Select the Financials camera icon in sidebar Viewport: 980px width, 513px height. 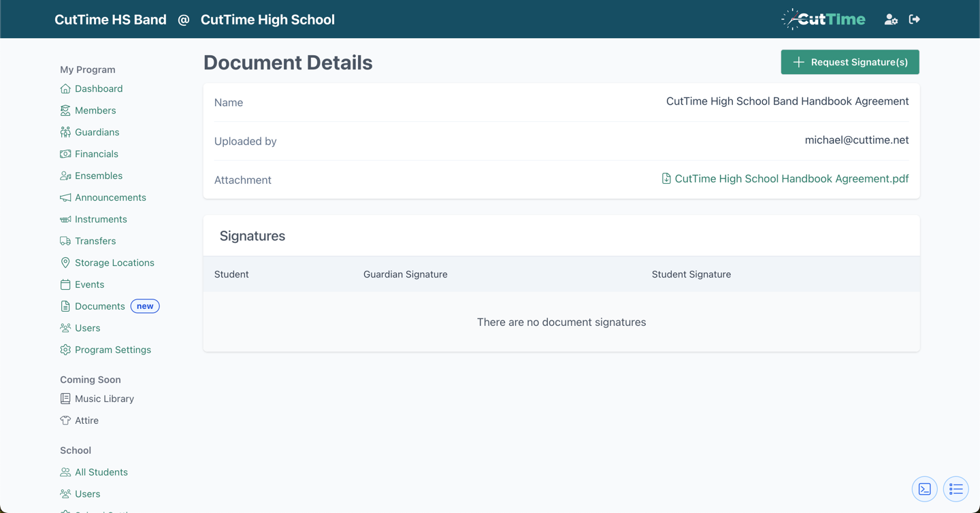65,154
